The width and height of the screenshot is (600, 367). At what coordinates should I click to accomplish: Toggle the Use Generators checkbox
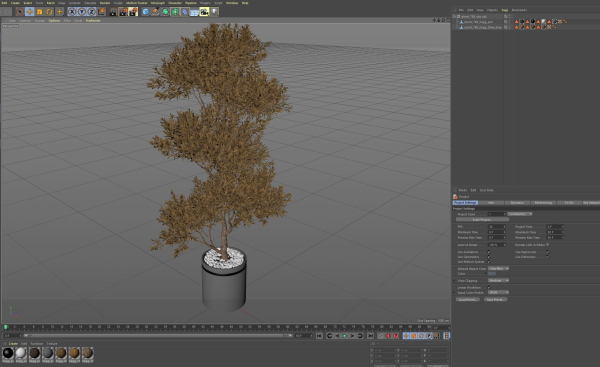(489, 257)
